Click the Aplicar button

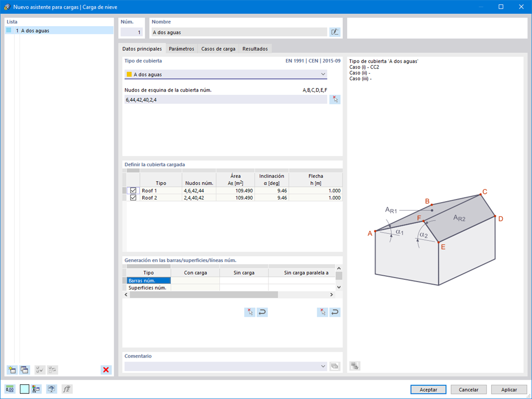509,389
